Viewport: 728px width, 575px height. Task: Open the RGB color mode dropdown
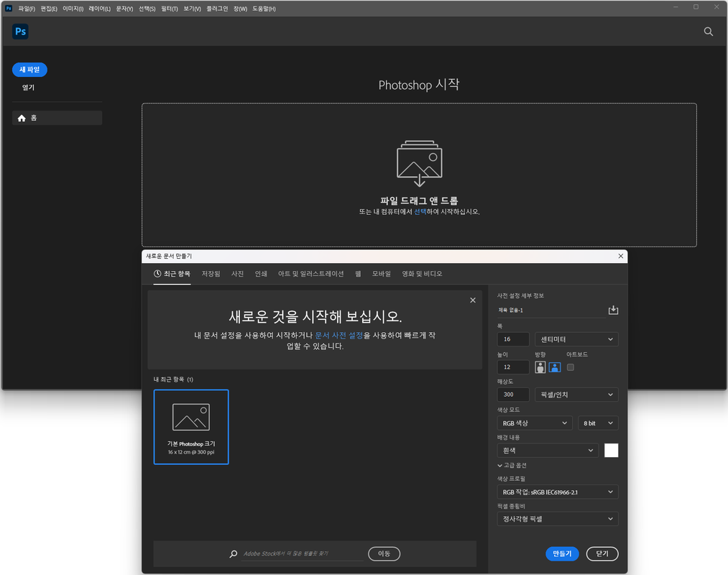535,423
